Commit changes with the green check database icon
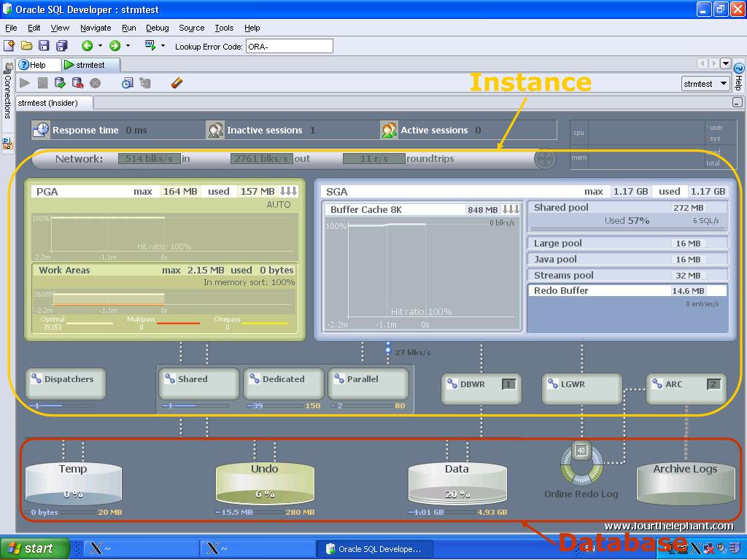 pyautogui.click(x=60, y=83)
